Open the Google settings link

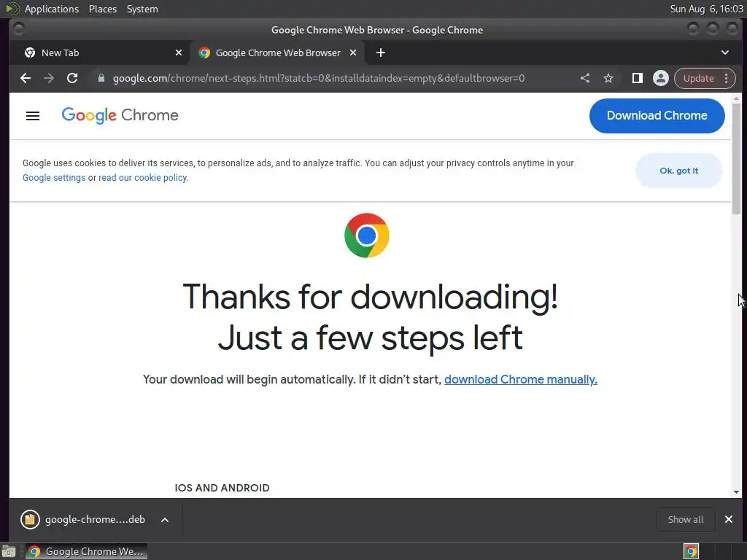point(54,178)
